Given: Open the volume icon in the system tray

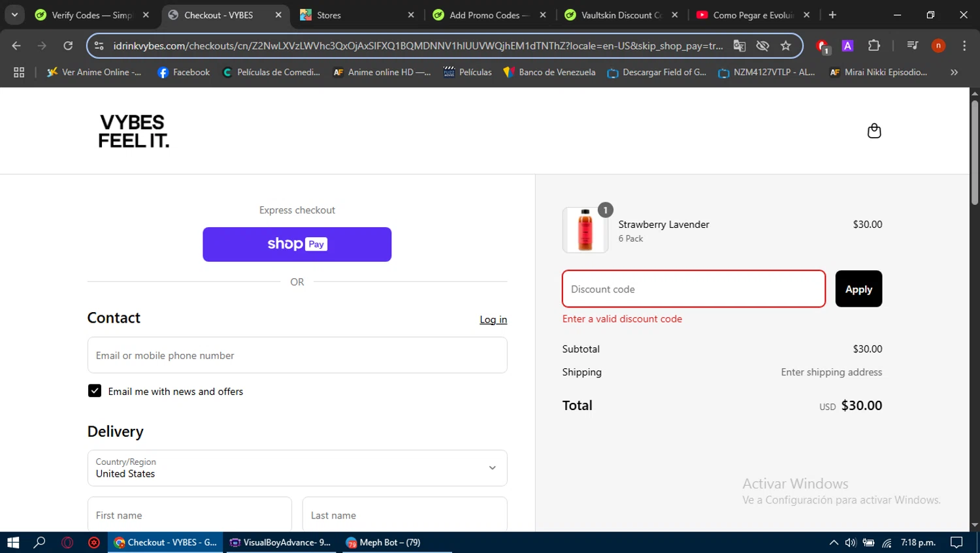Looking at the screenshot, I should 851,543.
